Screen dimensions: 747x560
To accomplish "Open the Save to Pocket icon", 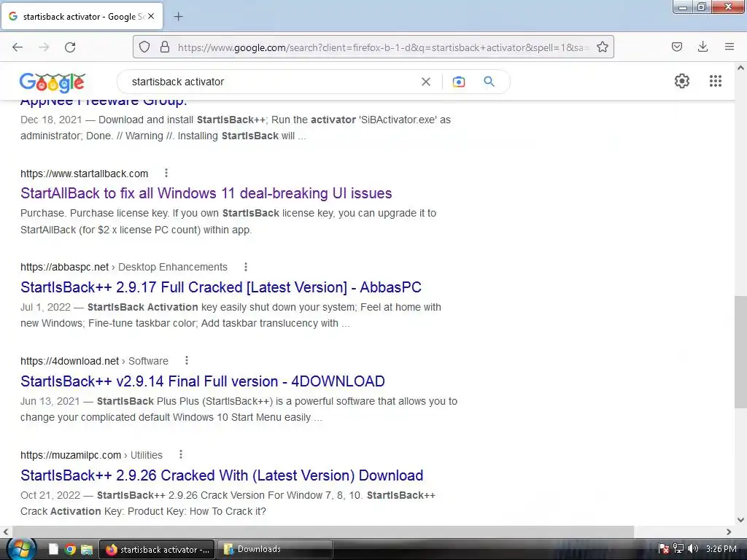I will pyautogui.click(x=676, y=47).
